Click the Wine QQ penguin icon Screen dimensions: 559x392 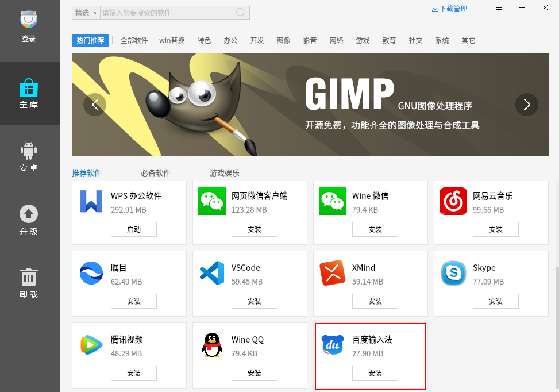212,345
